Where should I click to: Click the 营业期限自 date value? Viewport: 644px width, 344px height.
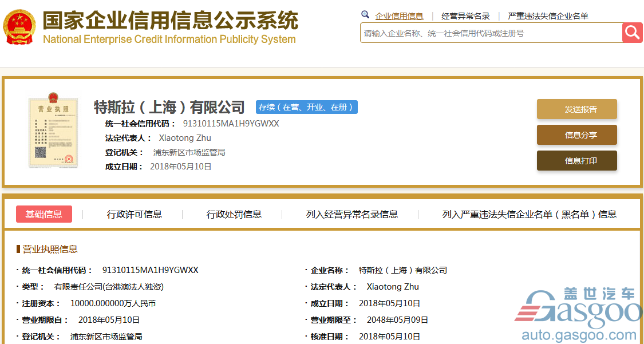109,320
